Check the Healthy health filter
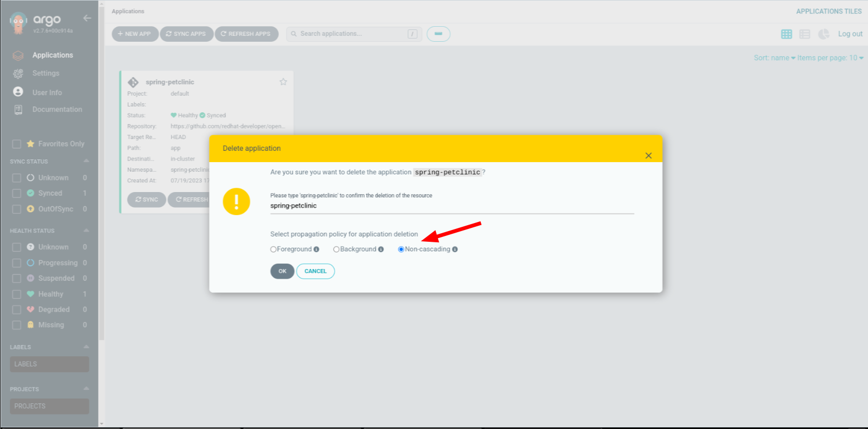This screenshot has width=868, height=429. [17, 294]
